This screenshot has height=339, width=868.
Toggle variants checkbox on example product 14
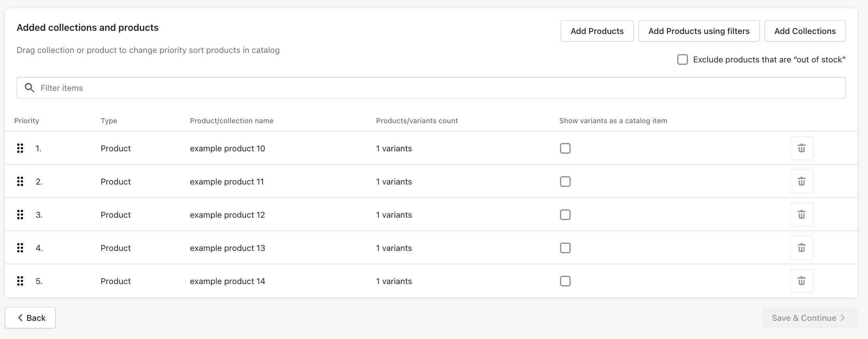point(565,281)
